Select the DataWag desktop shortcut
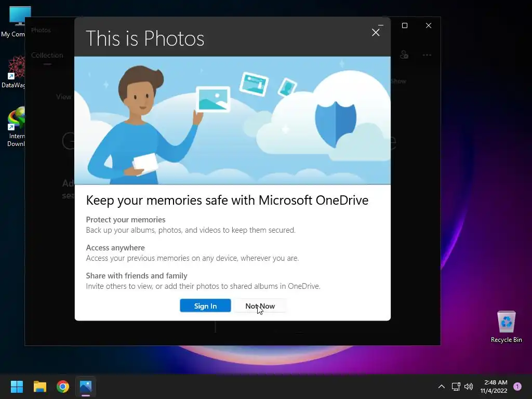The width and height of the screenshot is (532, 399). click(14, 72)
